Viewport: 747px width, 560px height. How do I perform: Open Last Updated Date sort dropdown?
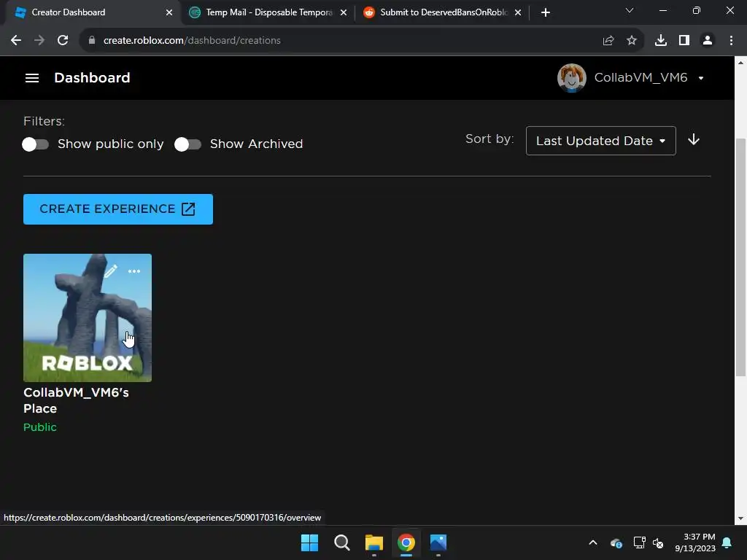point(601,141)
